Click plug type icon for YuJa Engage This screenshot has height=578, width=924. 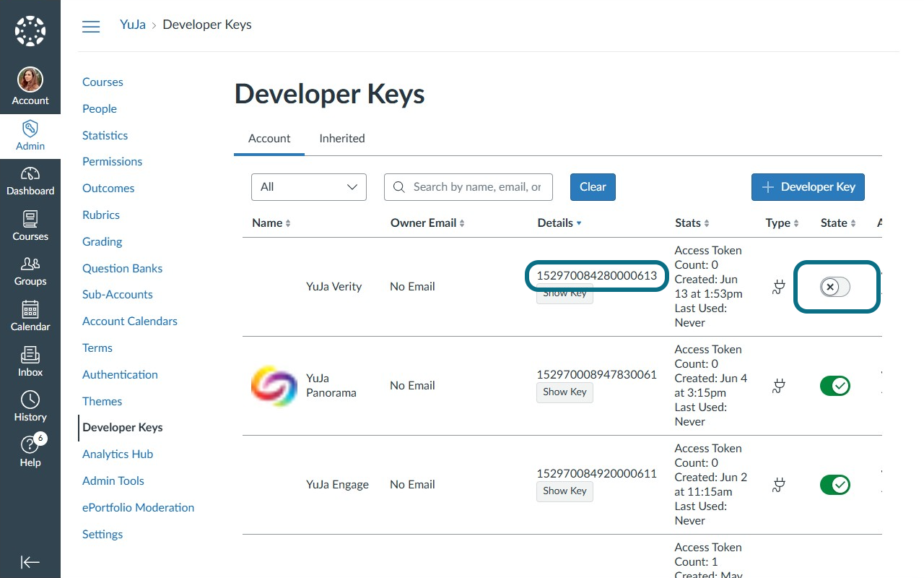pos(778,485)
